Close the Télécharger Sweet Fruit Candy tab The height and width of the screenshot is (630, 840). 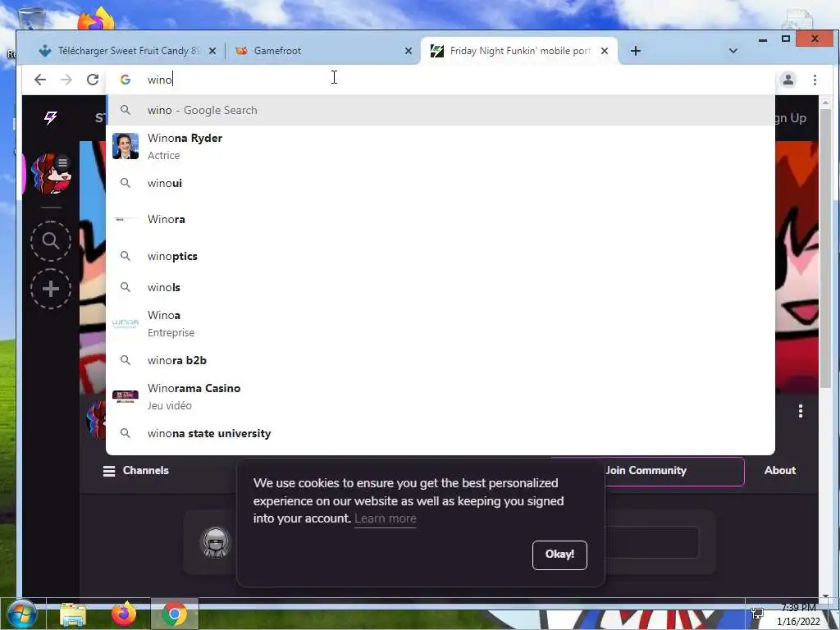(x=212, y=51)
